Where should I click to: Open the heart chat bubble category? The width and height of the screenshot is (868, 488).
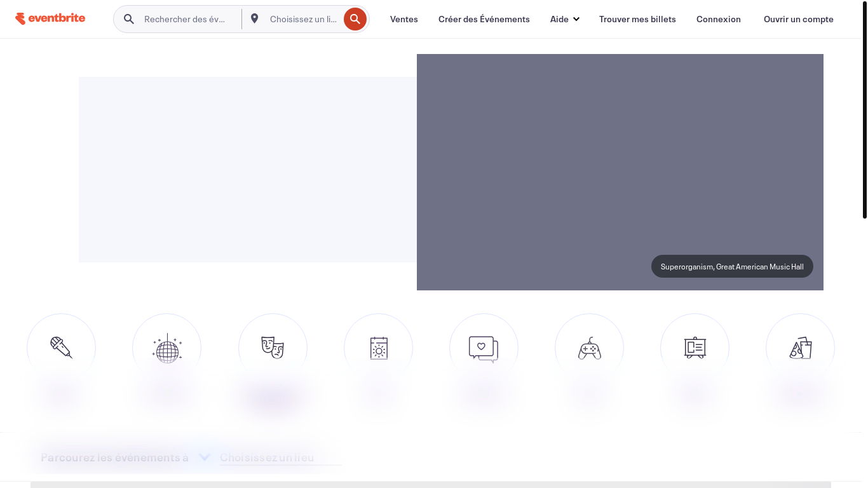click(x=484, y=348)
